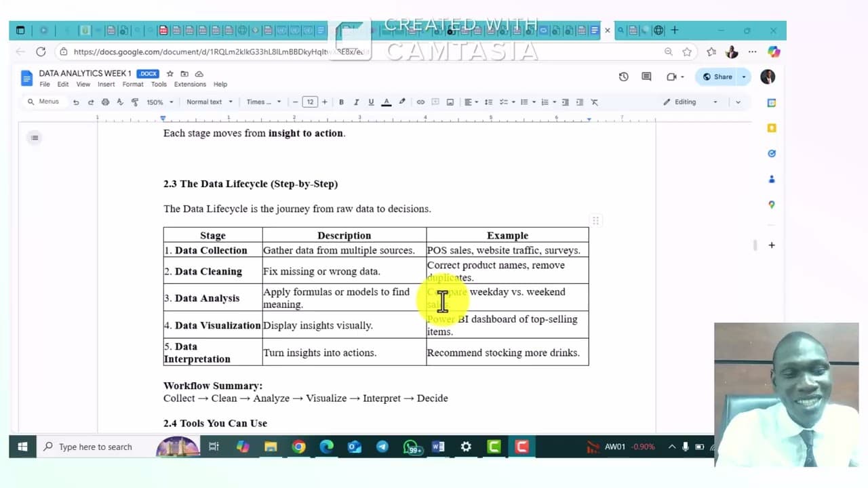868x488 pixels.
Task: Open the Times font dropdown
Action: [x=264, y=102]
